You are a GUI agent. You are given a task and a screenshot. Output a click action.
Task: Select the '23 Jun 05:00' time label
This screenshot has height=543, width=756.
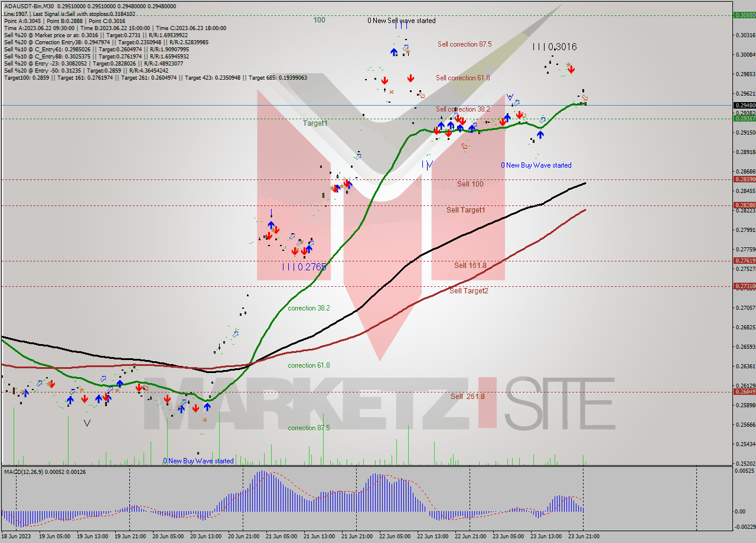pyautogui.click(x=507, y=537)
